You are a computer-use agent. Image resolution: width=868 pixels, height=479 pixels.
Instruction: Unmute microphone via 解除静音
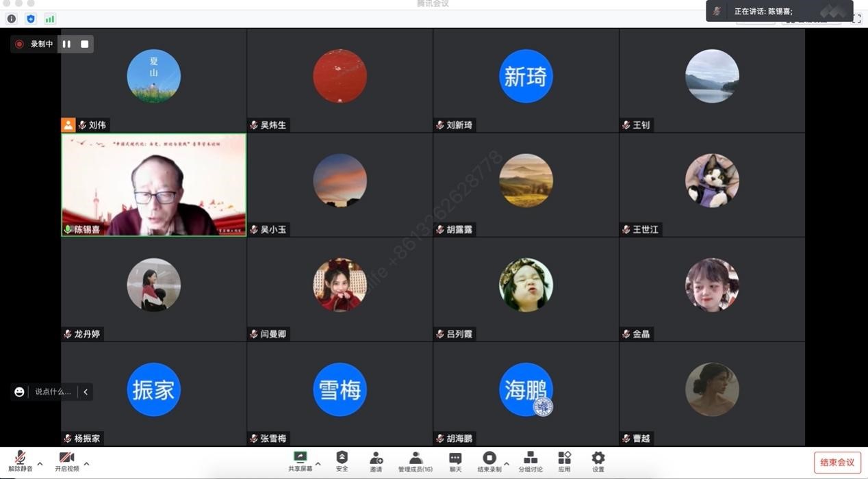click(20, 461)
